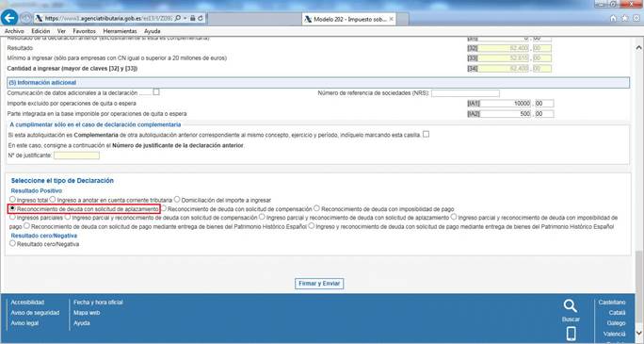This screenshot has height=344, width=644.
Task: Select 'Reconocimiento de deuda con imposibilidad de pago'
Action: point(316,208)
